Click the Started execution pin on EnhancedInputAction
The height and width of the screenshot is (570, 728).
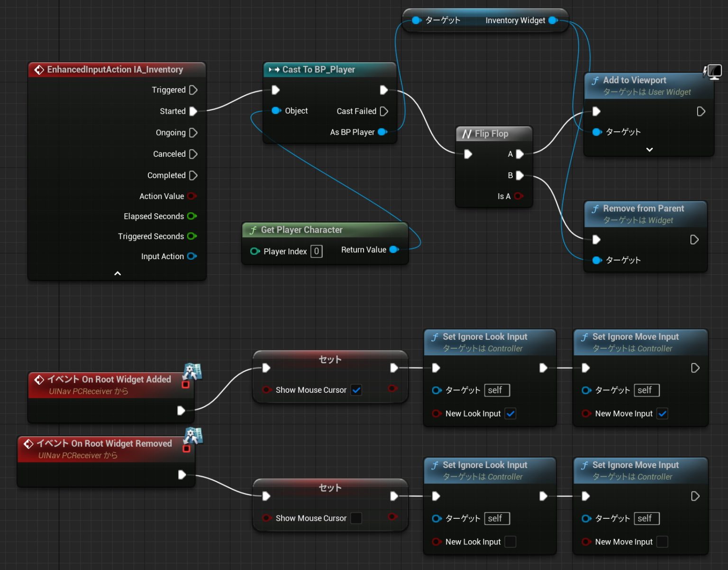[x=193, y=111]
